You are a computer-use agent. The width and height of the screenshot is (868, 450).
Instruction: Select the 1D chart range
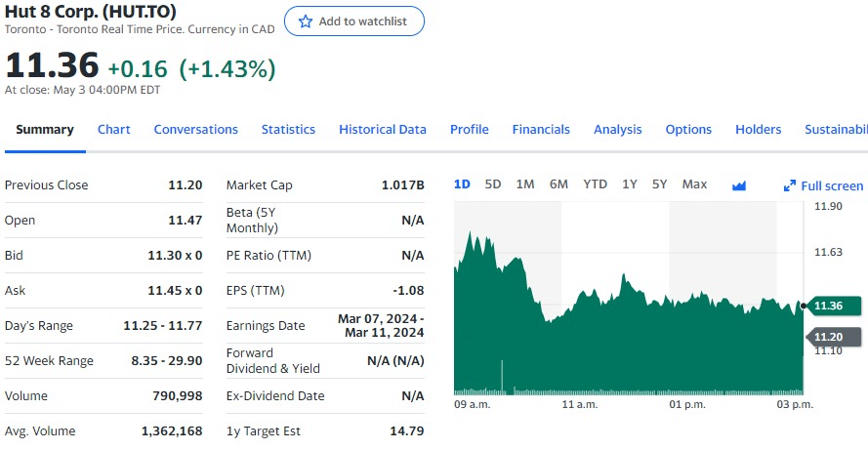pos(462,184)
